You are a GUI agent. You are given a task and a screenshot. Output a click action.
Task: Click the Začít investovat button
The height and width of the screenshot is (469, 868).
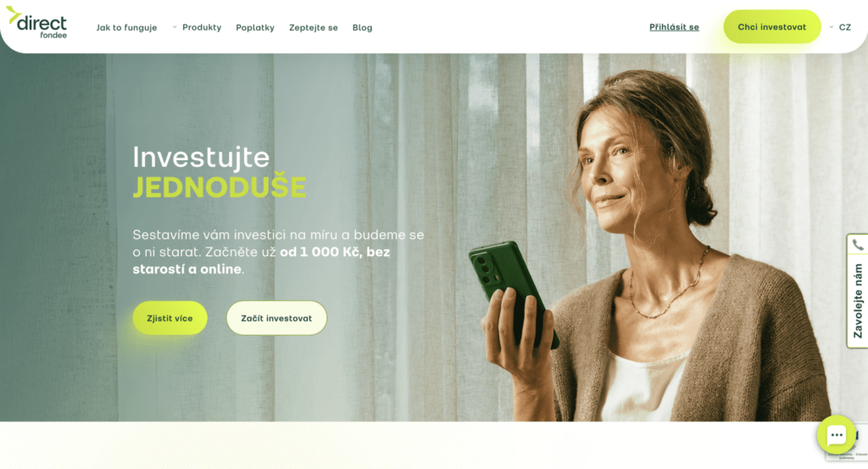276,318
